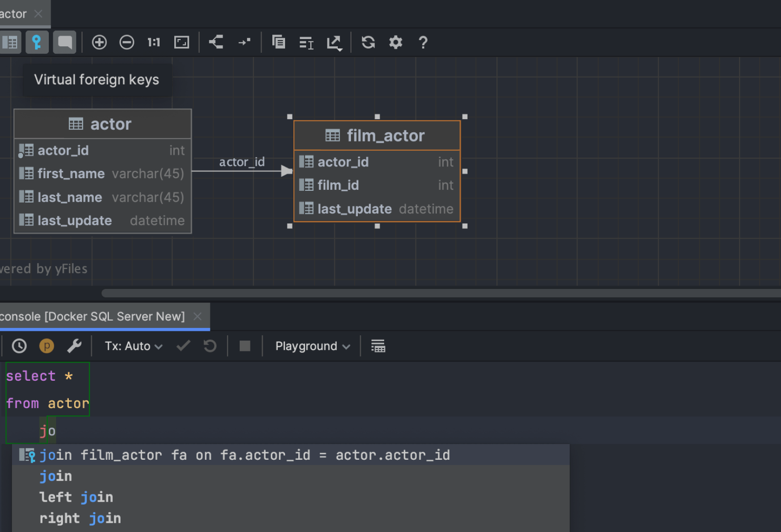
Task: Apply current diagram layout icon
Action: 216,42
